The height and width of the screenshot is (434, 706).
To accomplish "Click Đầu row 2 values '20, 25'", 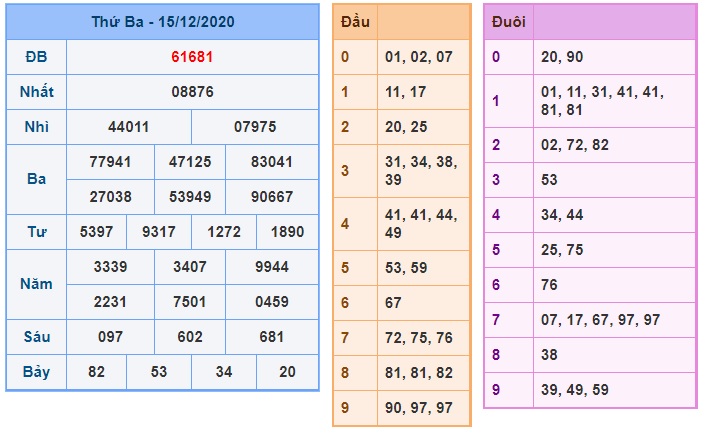I will 406,127.
